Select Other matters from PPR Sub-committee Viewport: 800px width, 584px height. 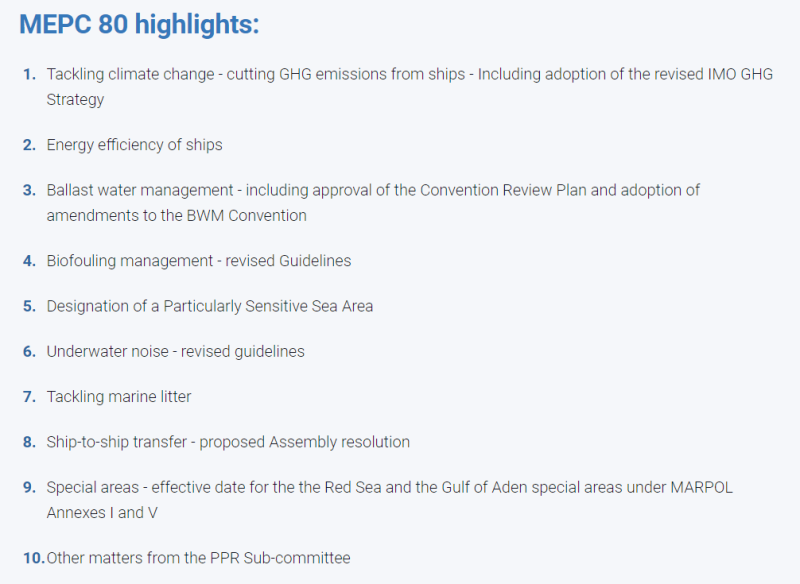198,558
